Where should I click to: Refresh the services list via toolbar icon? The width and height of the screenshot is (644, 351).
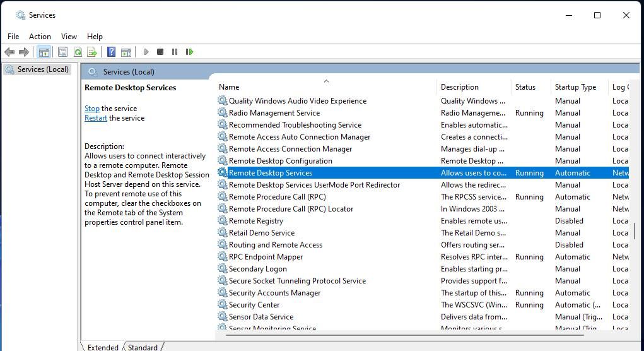point(78,52)
